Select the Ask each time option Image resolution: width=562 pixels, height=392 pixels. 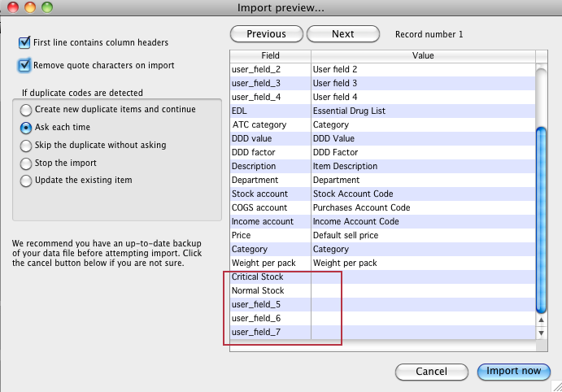tap(26, 128)
